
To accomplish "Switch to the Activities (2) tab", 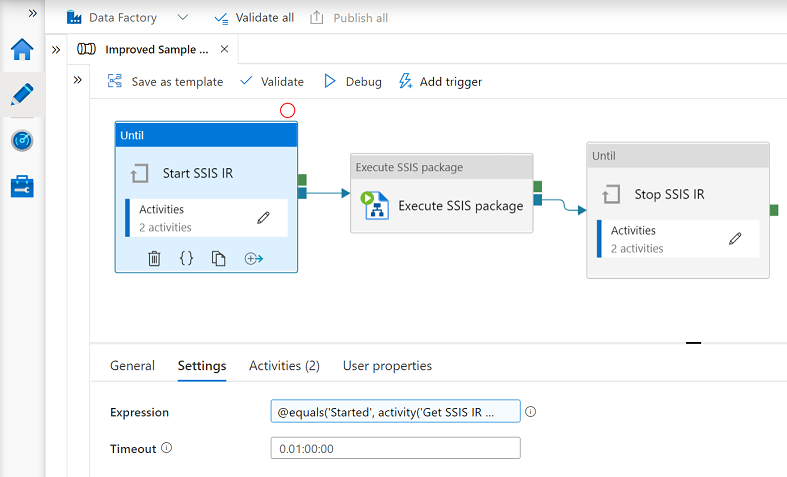I will (284, 366).
